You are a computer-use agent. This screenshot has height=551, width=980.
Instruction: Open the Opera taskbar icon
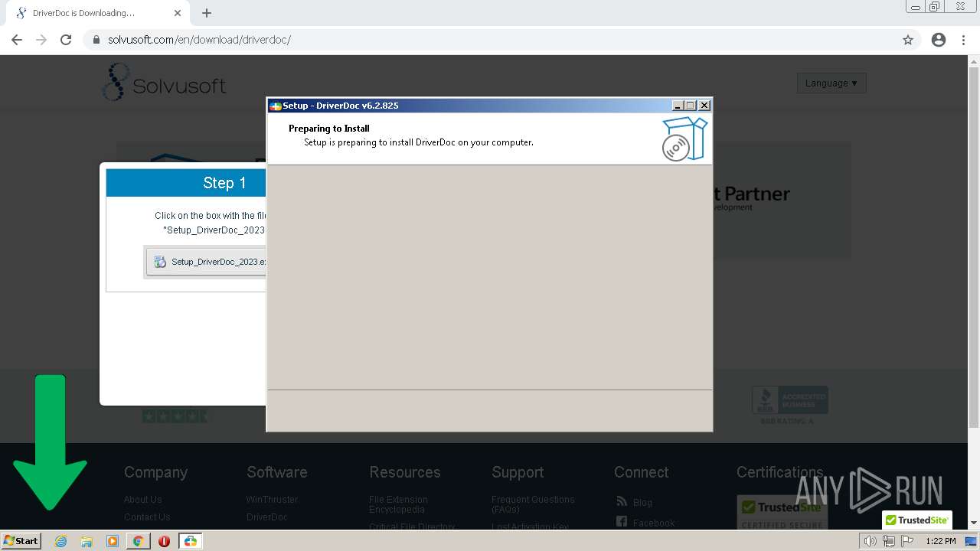pyautogui.click(x=164, y=541)
